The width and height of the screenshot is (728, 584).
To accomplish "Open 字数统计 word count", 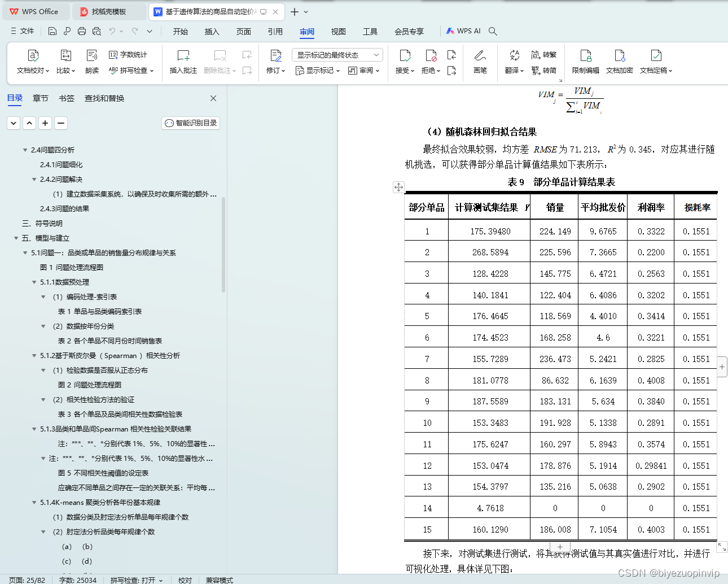I will coord(128,55).
